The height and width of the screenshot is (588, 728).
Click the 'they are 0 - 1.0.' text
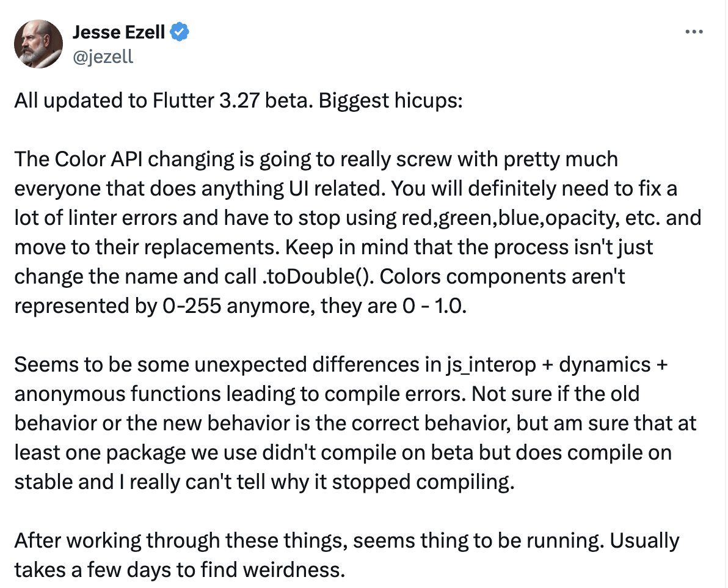[x=394, y=306]
